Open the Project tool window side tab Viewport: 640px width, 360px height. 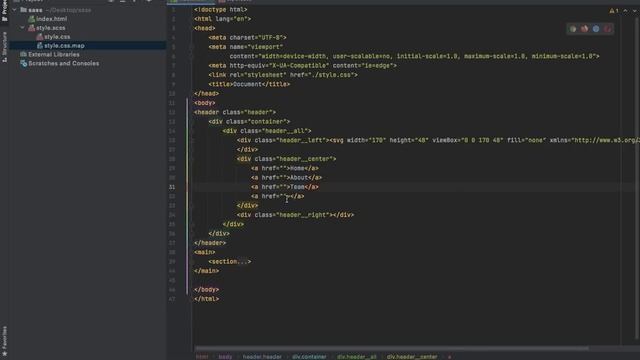tap(4, 11)
